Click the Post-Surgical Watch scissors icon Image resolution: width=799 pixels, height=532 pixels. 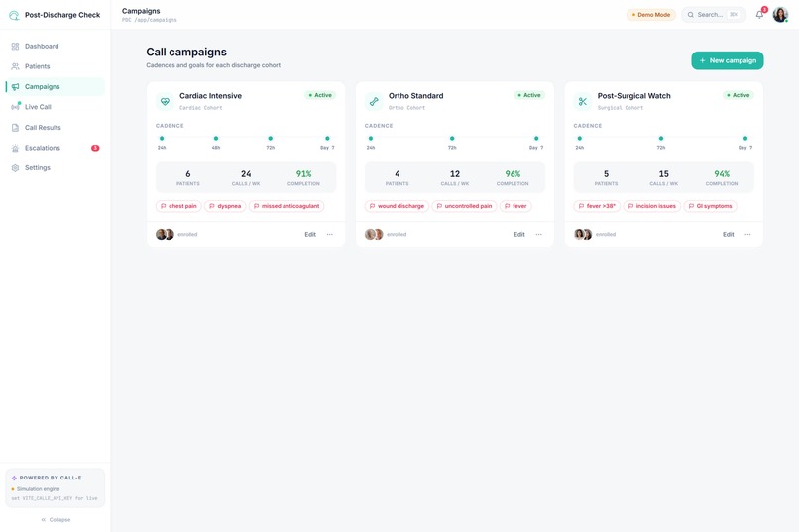[583, 101]
